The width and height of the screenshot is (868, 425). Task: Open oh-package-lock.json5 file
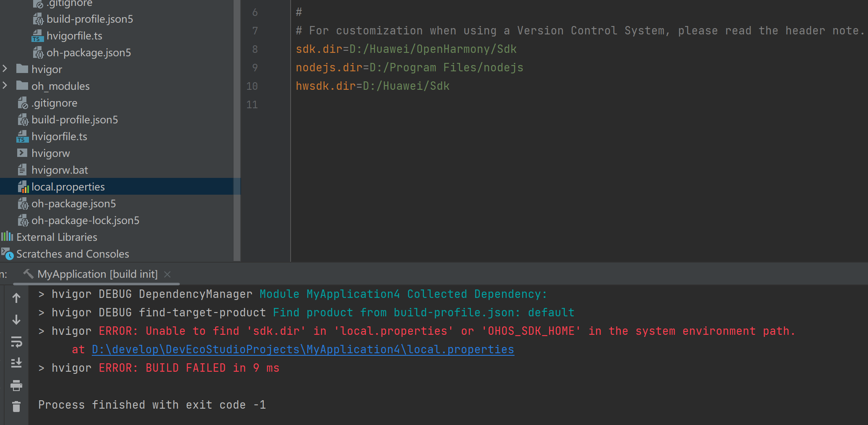86,220
